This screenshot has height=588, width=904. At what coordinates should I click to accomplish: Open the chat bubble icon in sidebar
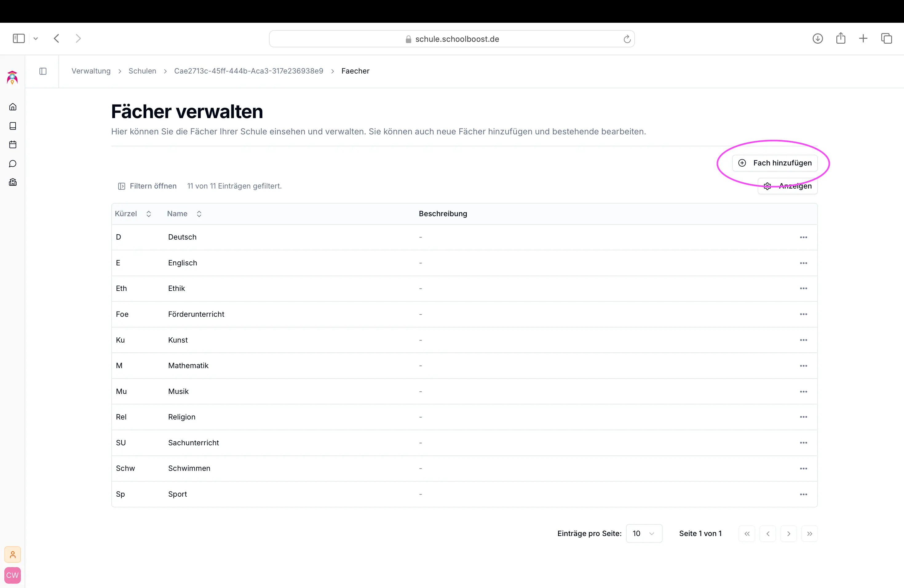coord(13,164)
